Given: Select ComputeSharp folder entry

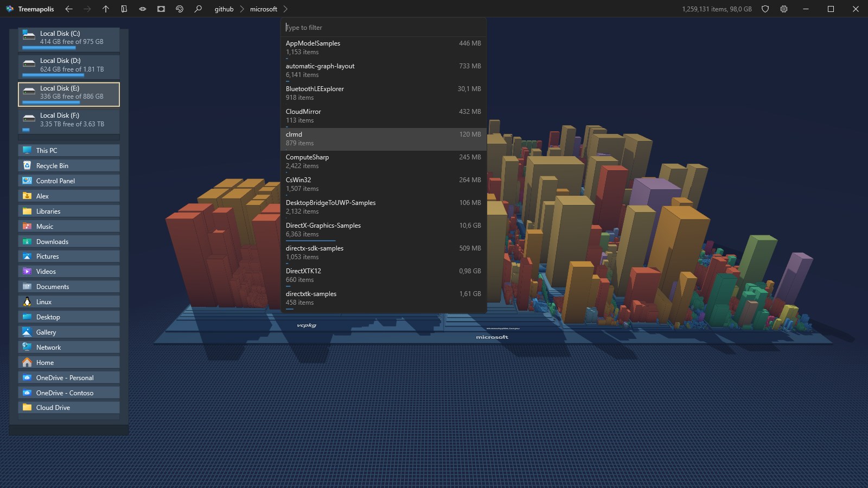Looking at the screenshot, I should tap(383, 162).
